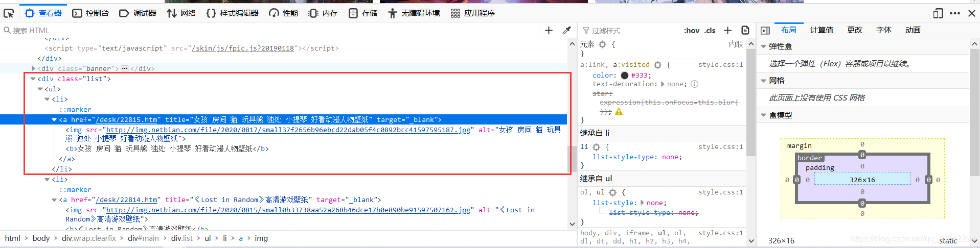The image size is (980, 248).
Task: Select the 更改 changes tab
Action: [x=854, y=30]
